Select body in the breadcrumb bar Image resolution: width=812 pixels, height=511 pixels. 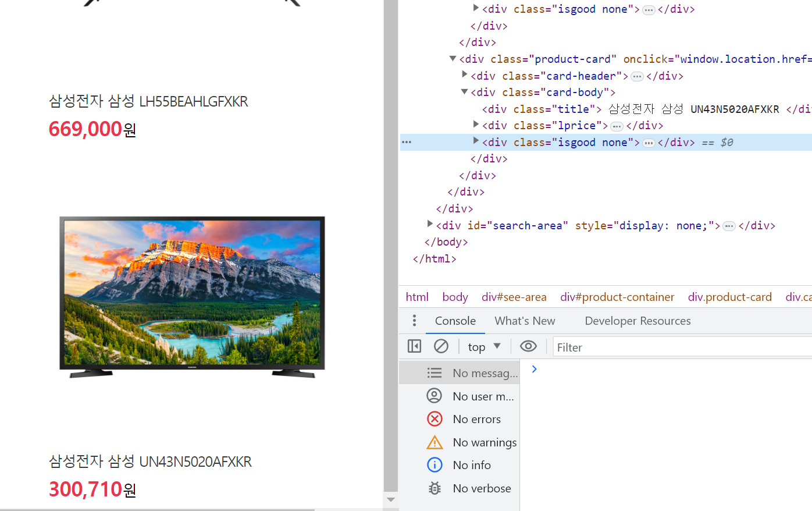coord(455,297)
